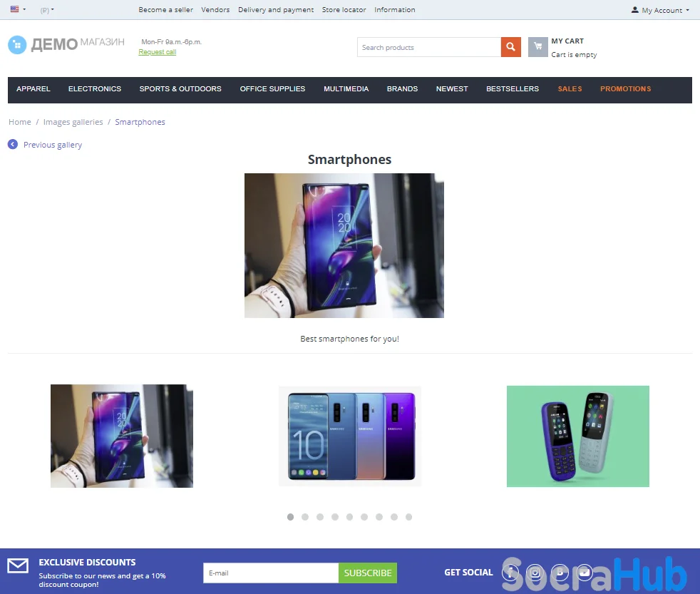Click the My Account user icon
This screenshot has height=594, width=700.
click(635, 10)
